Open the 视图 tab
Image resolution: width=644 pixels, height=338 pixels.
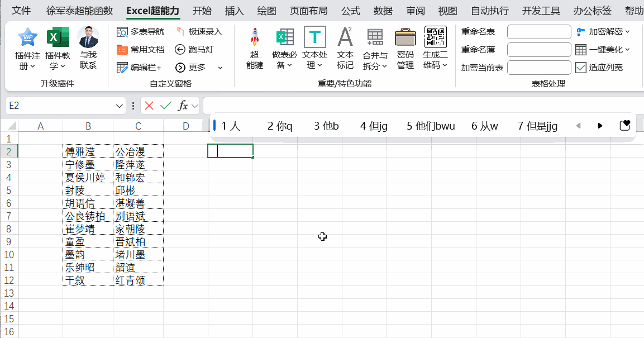point(448,11)
